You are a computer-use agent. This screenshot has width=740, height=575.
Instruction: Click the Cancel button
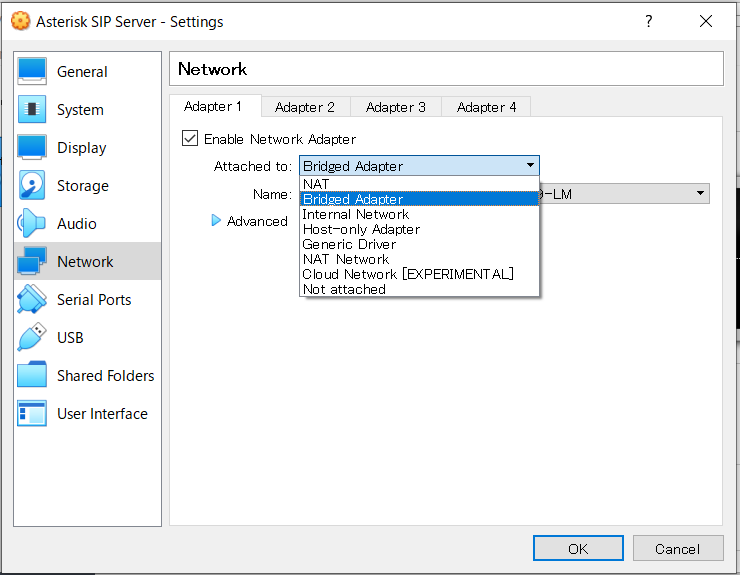tap(678, 548)
